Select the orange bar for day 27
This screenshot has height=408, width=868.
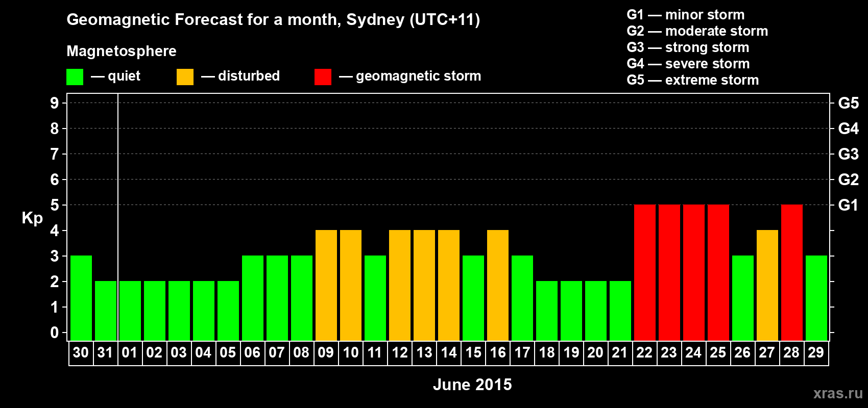tap(767, 285)
